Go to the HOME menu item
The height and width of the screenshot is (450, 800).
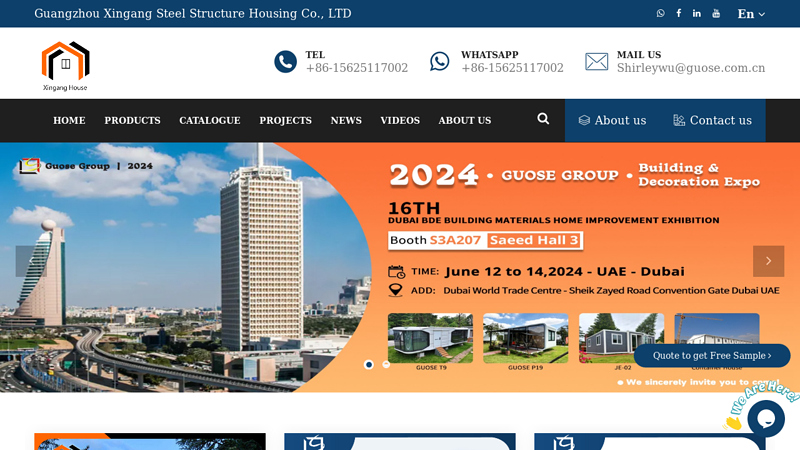click(69, 120)
